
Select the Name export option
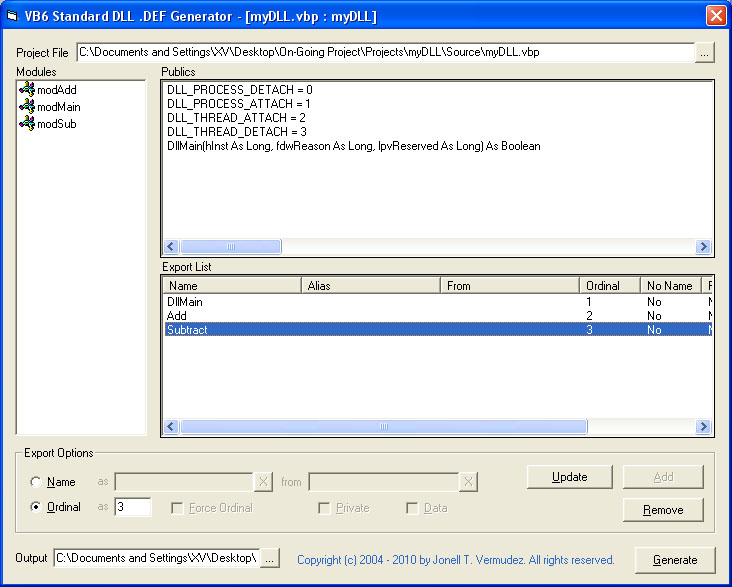coord(37,482)
